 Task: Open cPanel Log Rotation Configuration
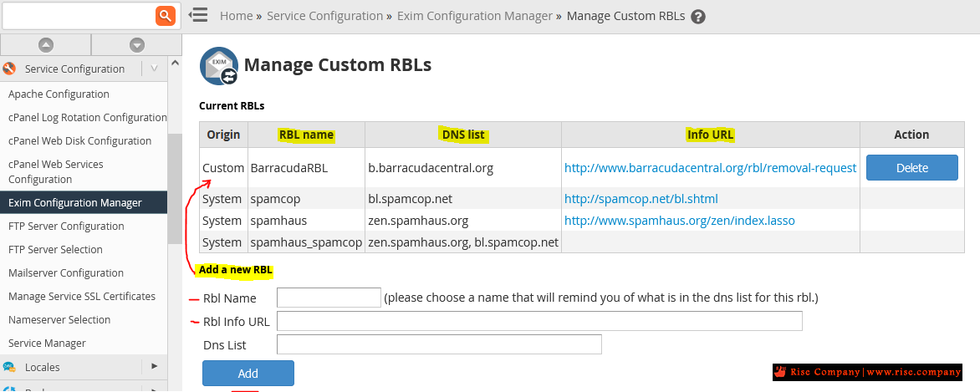pyautogui.click(x=88, y=118)
